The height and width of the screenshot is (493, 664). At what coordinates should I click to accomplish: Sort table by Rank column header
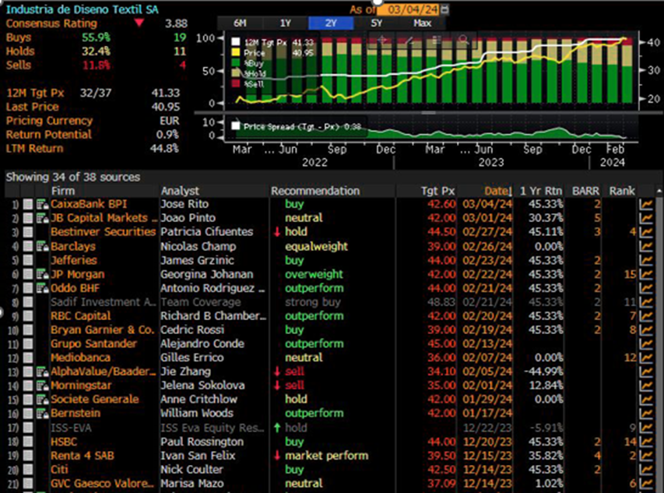(622, 191)
